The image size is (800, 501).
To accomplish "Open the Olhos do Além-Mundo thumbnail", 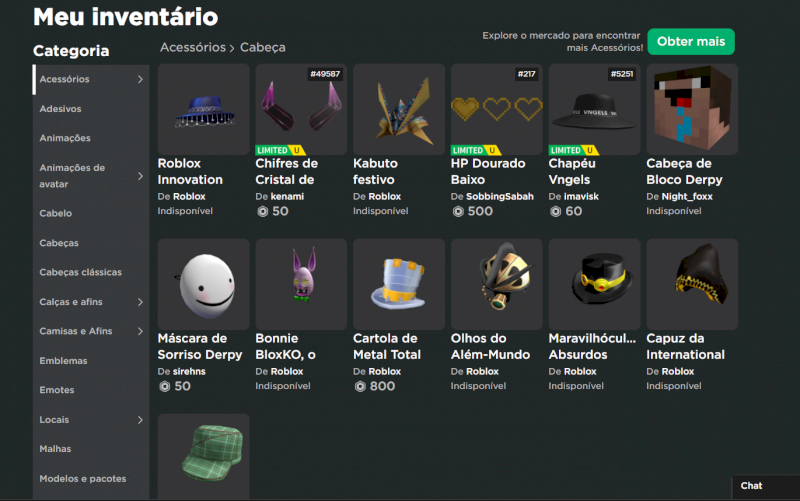I will point(496,284).
